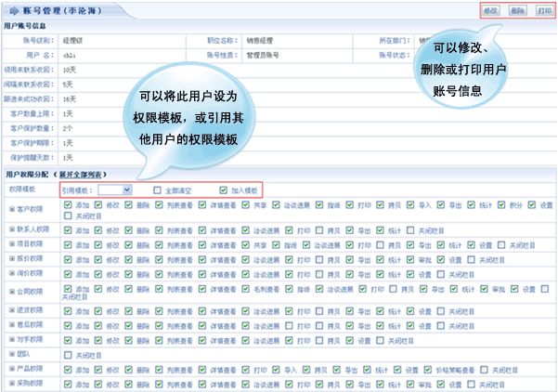558x392 pixels.
Task: Uncheck 添加 in the 客户权限 row
Action: [68, 204]
